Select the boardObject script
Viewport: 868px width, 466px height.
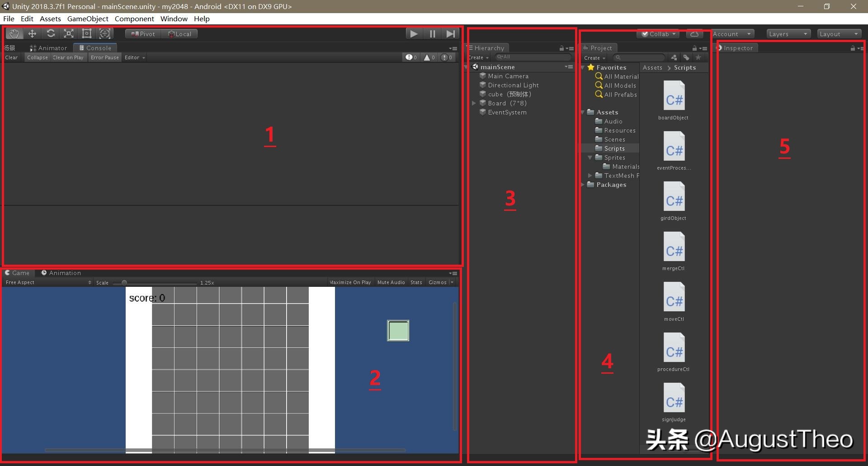coord(674,100)
